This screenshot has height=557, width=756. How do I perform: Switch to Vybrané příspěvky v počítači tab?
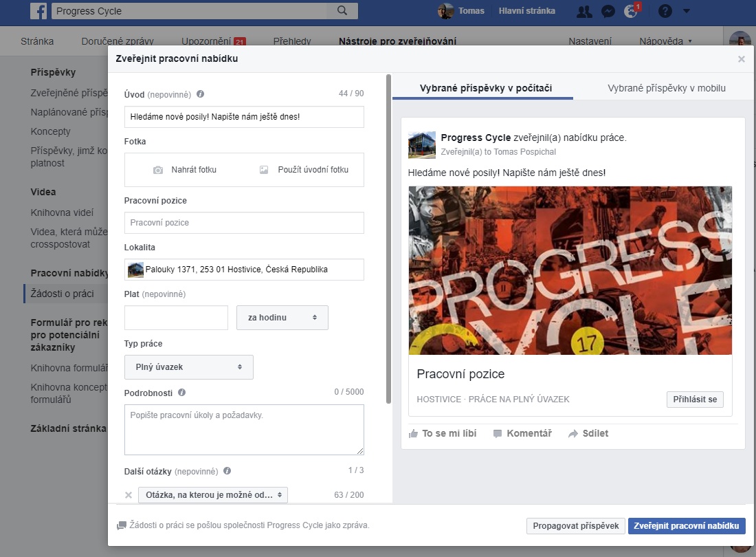click(x=485, y=88)
